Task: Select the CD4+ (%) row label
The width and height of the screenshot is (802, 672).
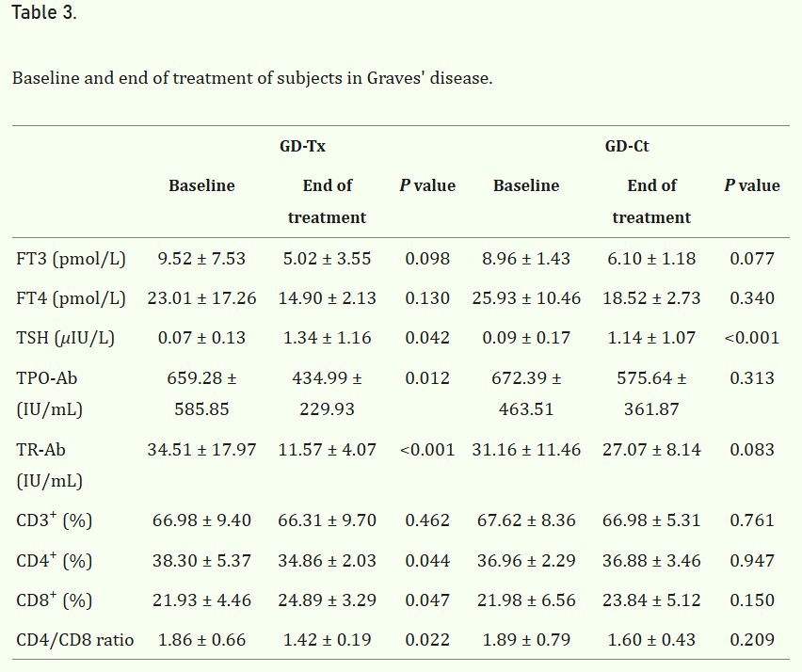Action: point(55,560)
